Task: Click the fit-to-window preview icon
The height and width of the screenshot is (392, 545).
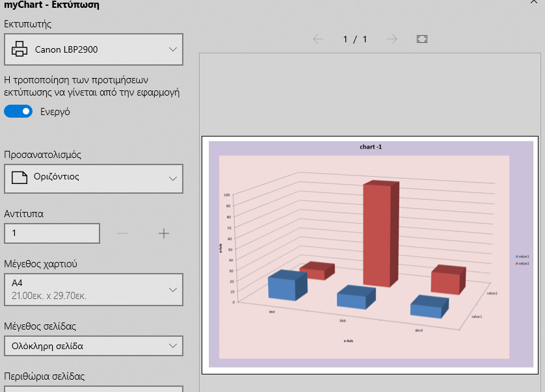Action: tap(422, 39)
